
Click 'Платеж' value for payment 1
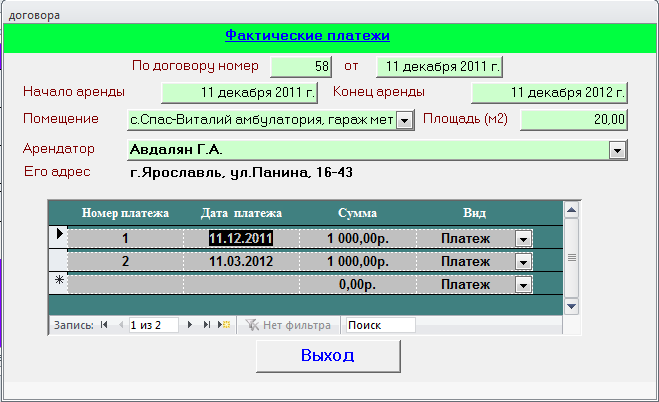(465, 239)
